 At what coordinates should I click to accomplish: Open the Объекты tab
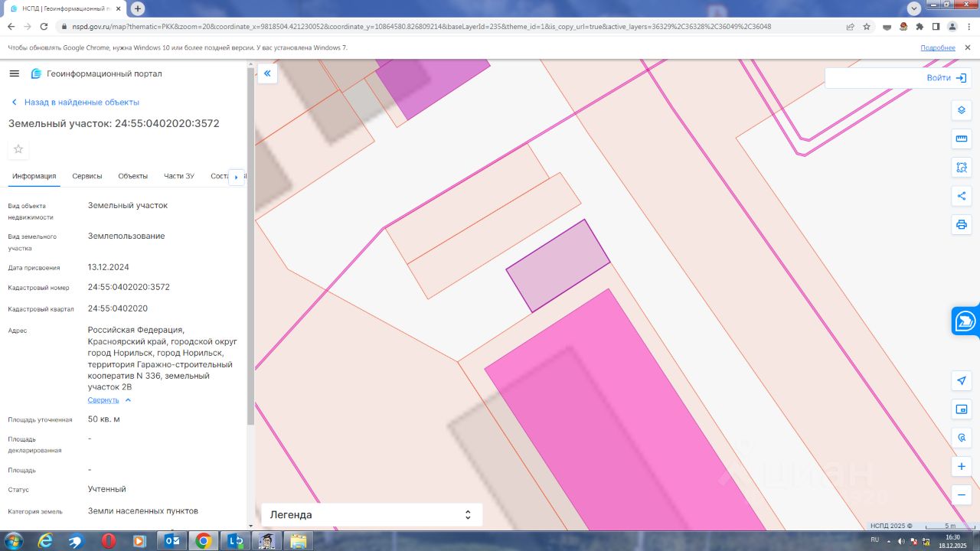point(132,176)
